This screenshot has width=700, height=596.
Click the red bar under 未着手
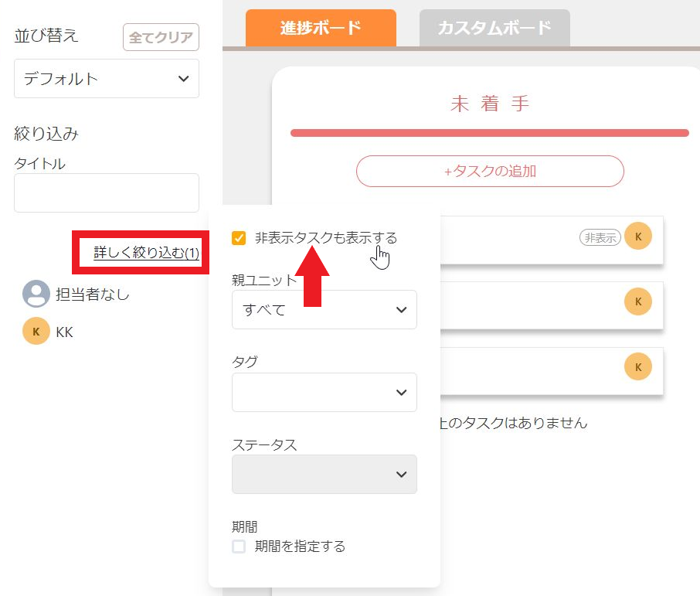point(490,133)
